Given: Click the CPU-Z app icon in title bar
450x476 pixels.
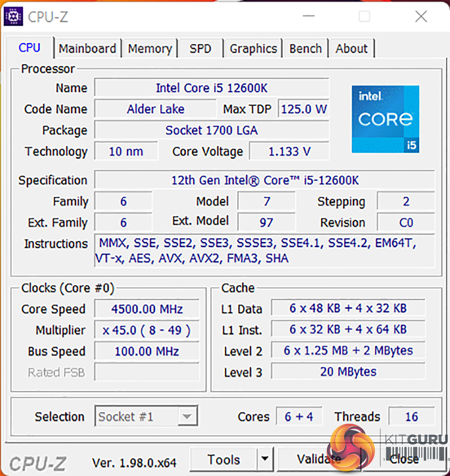Looking at the screenshot, I should coord(13,16).
